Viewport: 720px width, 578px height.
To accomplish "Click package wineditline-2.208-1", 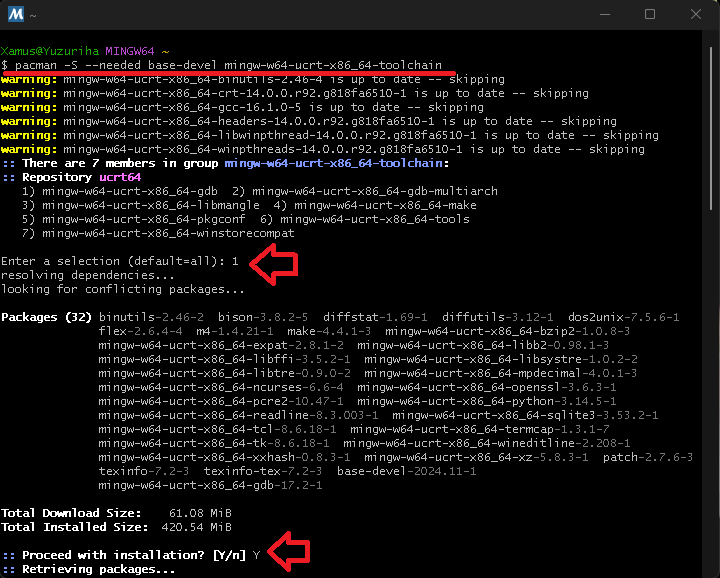I will click(487, 443).
